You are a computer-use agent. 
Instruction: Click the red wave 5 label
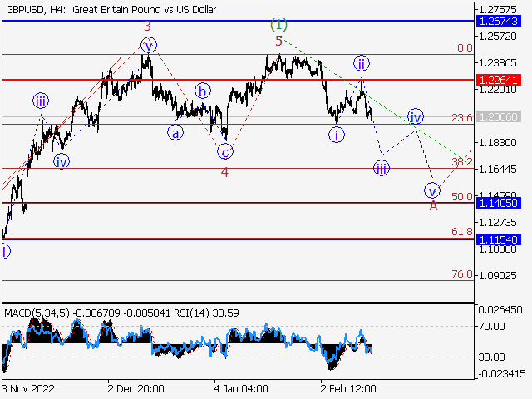[278, 41]
